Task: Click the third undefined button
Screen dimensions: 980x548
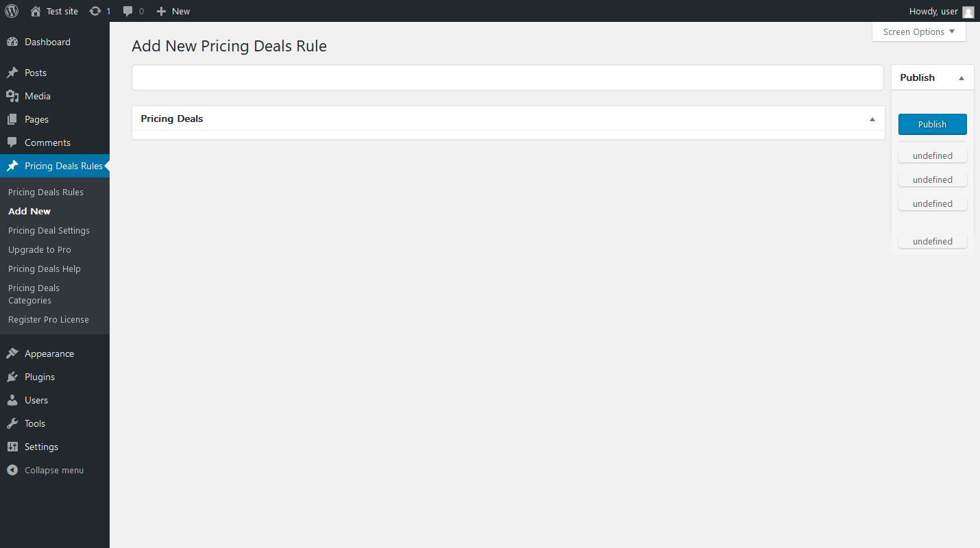Action: point(933,204)
